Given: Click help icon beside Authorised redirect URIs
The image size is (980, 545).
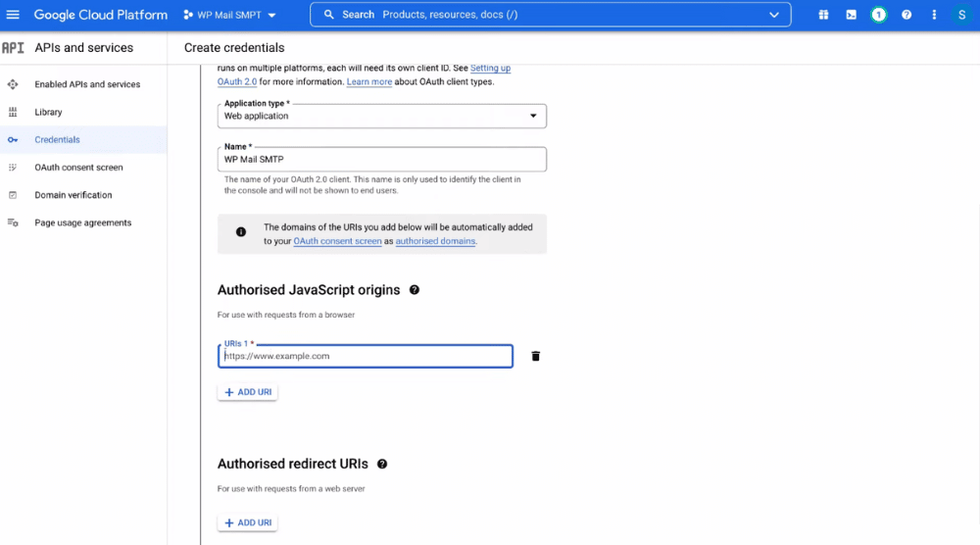Looking at the screenshot, I should (x=382, y=464).
